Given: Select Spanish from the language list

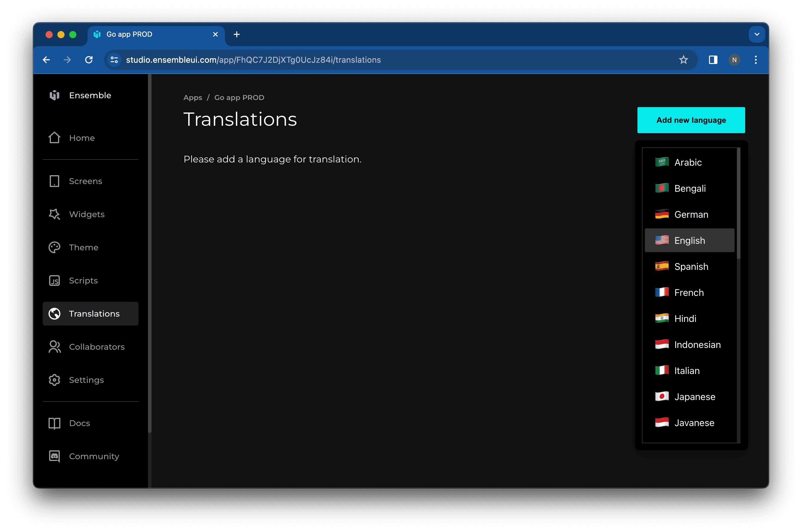Looking at the screenshot, I should tap(691, 266).
